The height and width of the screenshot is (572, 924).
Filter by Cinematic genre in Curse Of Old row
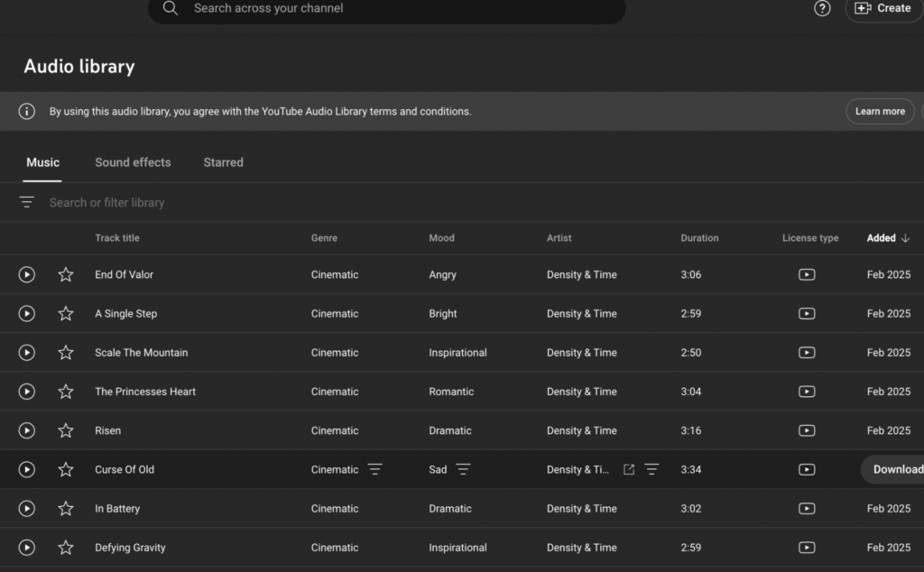coord(374,469)
